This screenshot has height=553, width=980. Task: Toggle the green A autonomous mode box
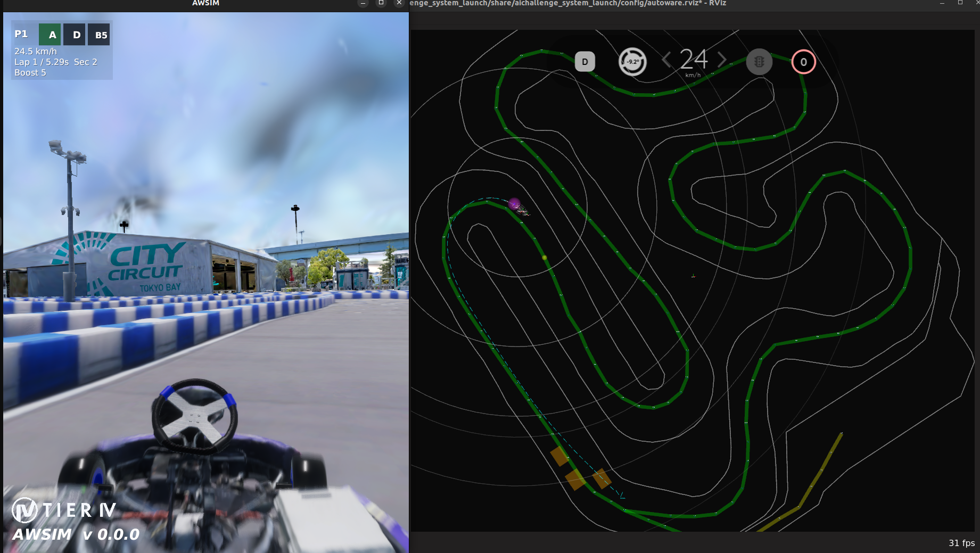tap(51, 35)
